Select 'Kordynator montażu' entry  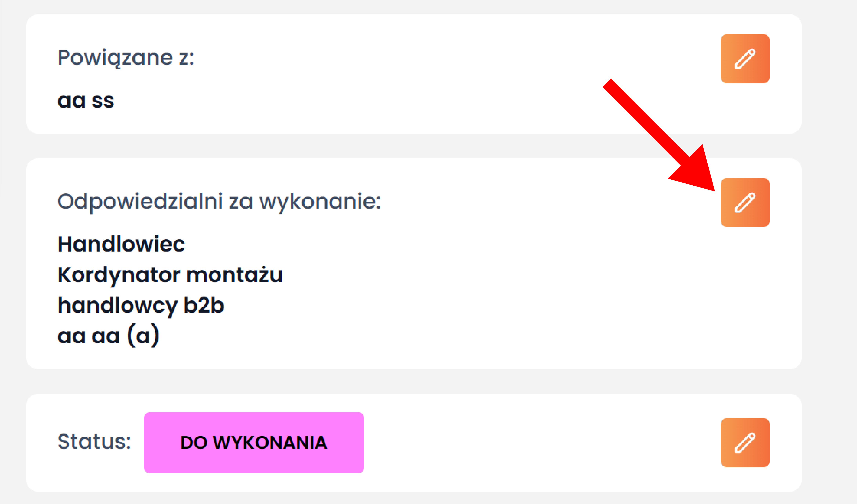click(170, 275)
